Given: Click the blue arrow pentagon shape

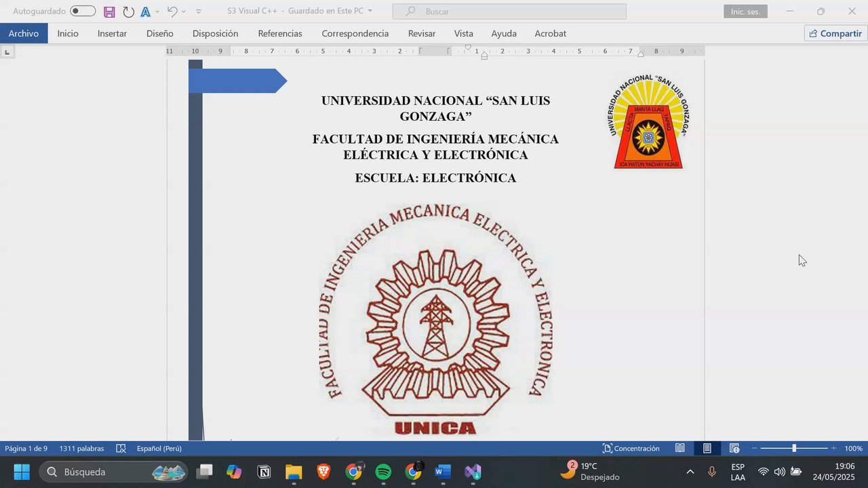Looking at the screenshot, I should 238,81.
